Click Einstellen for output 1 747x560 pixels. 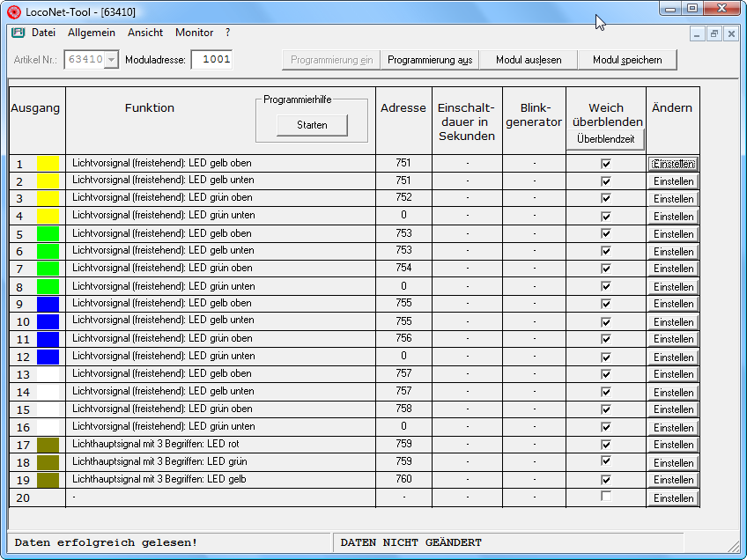(x=673, y=164)
